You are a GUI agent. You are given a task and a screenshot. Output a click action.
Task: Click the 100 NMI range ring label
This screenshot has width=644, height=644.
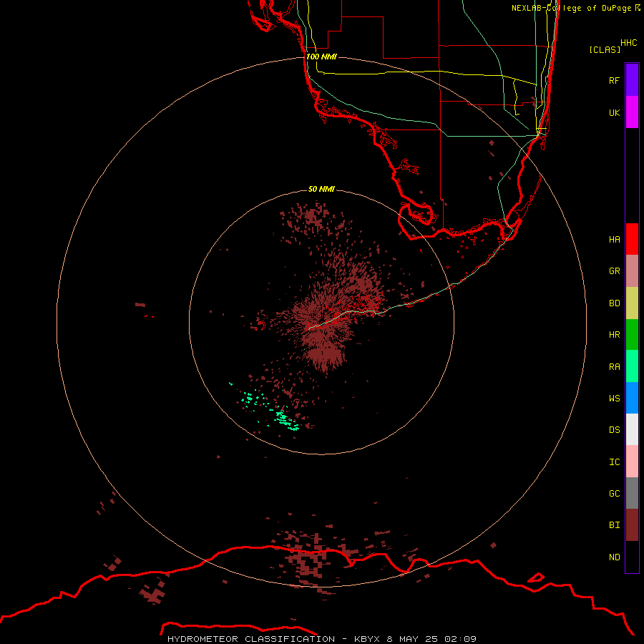(x=321, y=57)
